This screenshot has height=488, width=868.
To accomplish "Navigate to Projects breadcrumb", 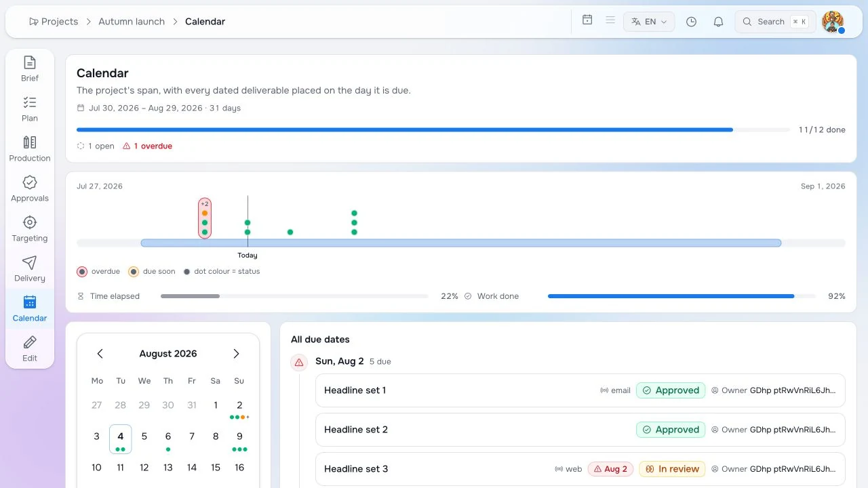I will 54,22.
